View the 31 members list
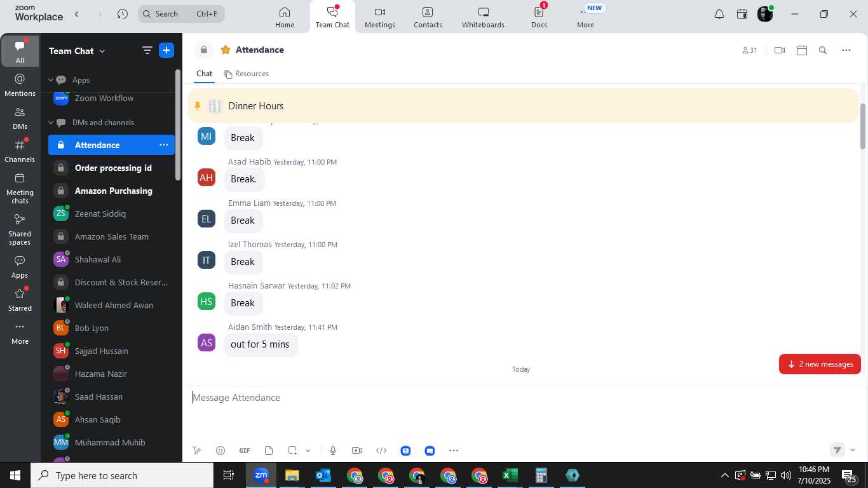868x488 pixels. pos(750,50)
